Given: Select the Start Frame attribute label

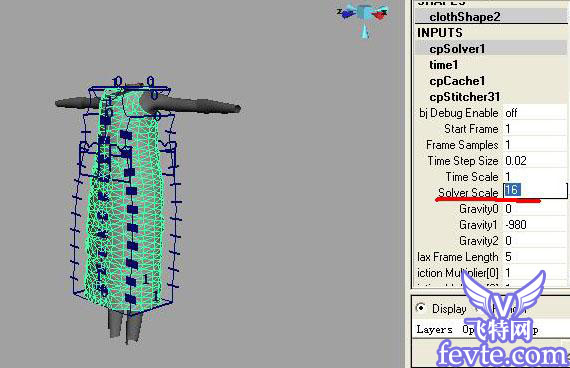Looking at the screenshot, I should pos(471,129).
